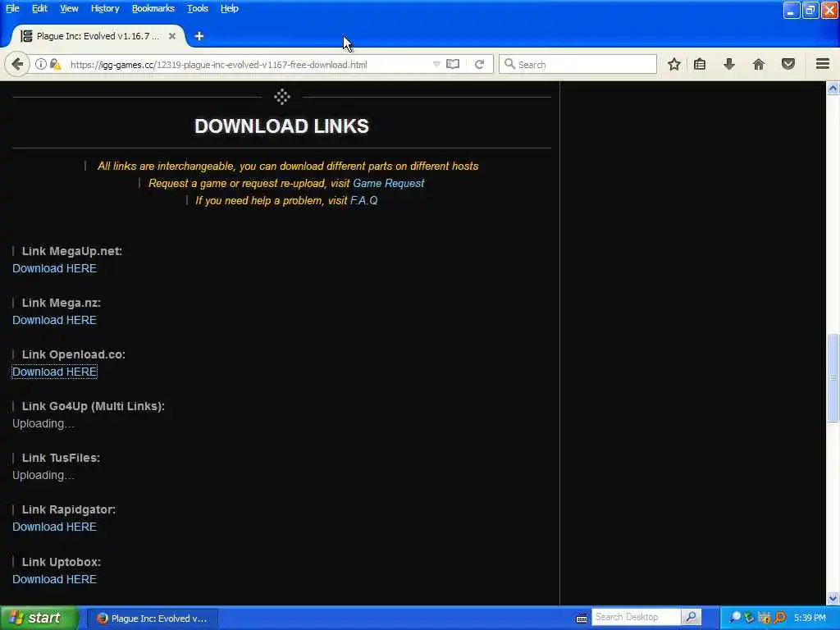Image resolution: width=840 pixels, height=630 pixels.
Task: Click the search magnifier icon in search box
Action: tap(509, 64)
